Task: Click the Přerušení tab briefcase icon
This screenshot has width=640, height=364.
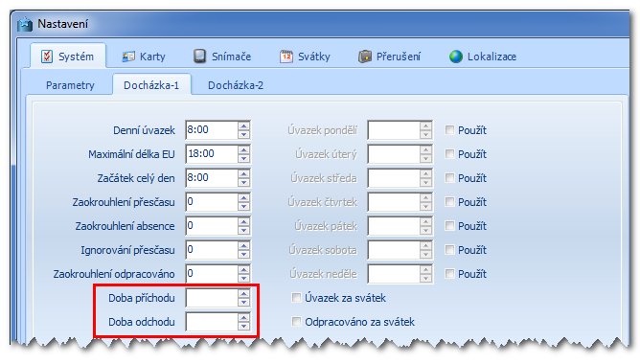Action: click(365, 57)
